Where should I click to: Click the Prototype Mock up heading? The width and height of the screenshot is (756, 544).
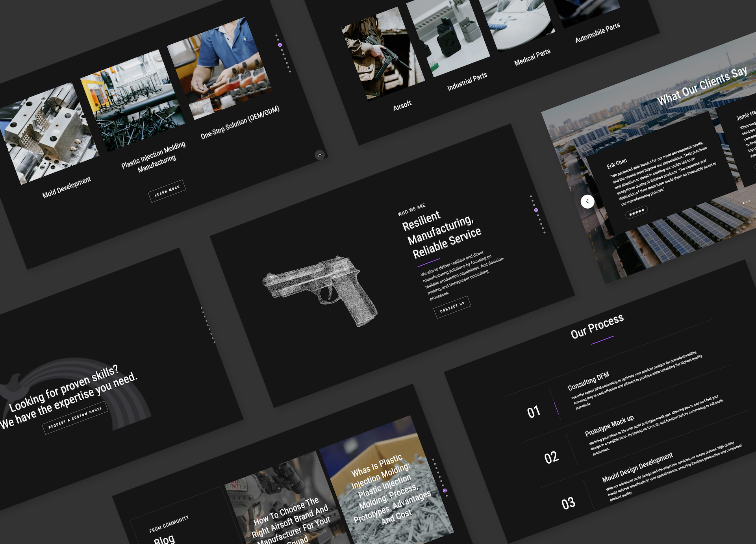tap(609, 426)
